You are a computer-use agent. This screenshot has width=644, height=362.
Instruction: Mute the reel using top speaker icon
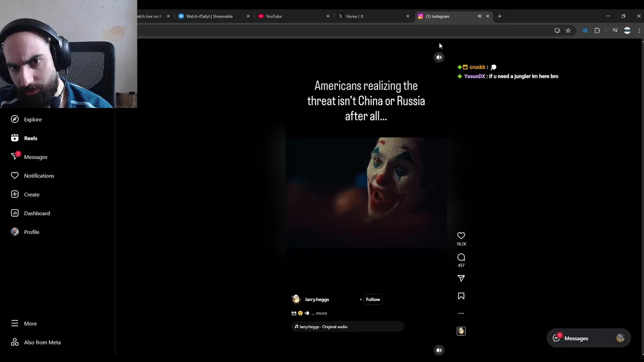point(439,57)
